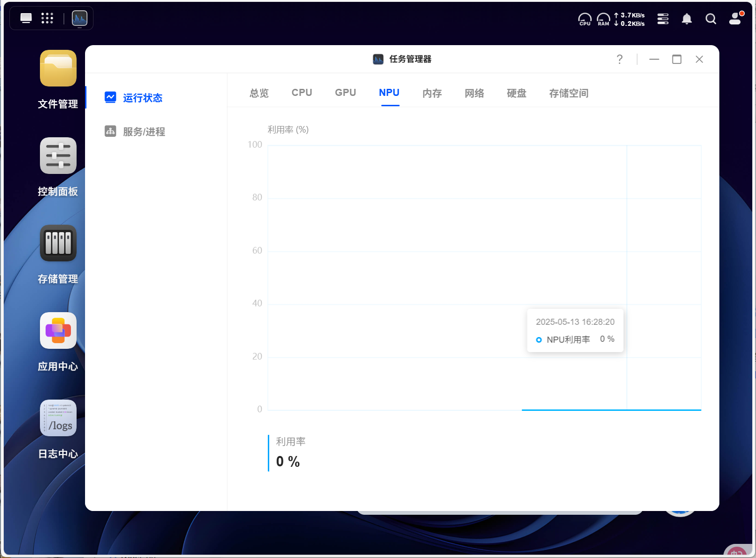Click the help question mark icon
Screen dimensions: 756x558
pyautogui.click(x=620, y=59)
